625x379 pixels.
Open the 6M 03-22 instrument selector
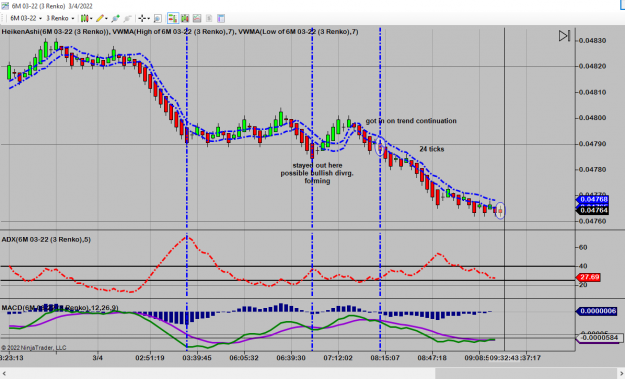26,18
